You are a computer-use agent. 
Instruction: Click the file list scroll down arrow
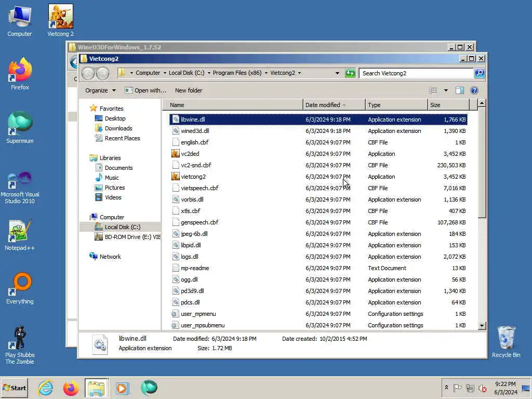pyautogui.click(x=482, y=325)
